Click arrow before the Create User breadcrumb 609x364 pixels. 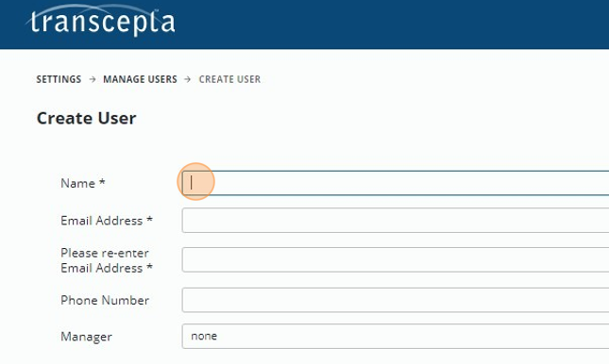(188, 79)
